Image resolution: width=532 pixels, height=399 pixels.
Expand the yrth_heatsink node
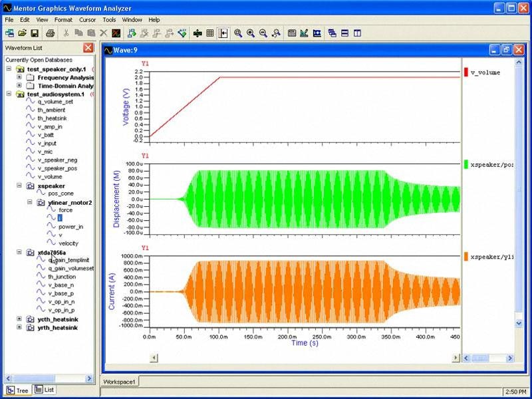point(19,327)
